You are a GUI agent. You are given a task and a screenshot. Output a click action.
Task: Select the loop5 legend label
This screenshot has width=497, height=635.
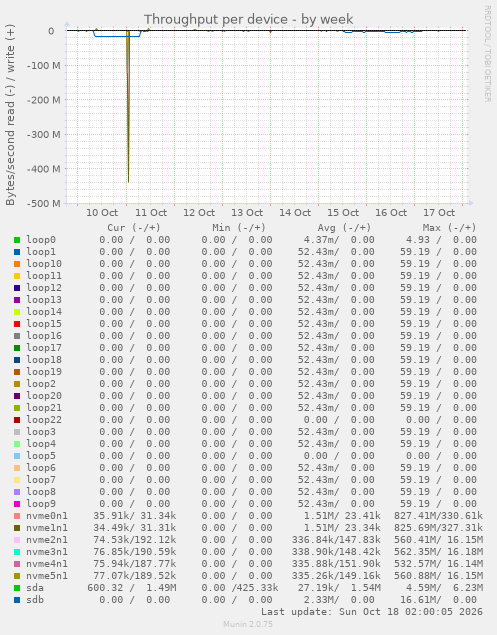pyautogui.click(x=41, y=456)
